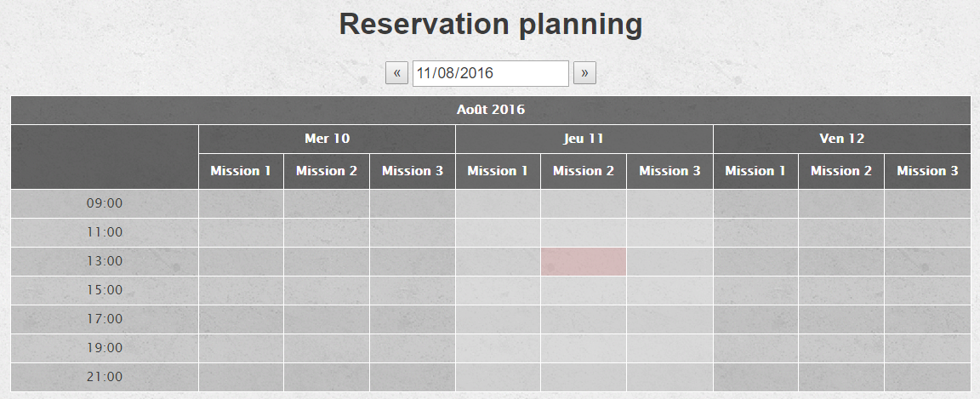Screen dimensions: 980x399
Task: Select the 11:00 slot for Jeu 11 Mission 2
Action: point(584,232)
